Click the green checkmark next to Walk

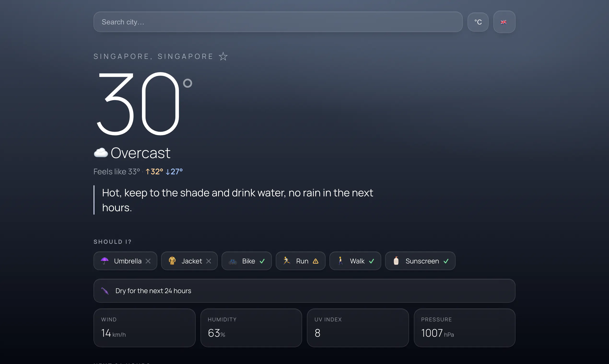[x=372, y=261]
